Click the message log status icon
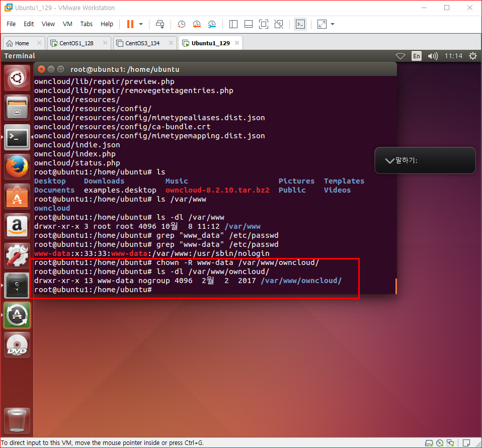Screen dimensions: 482x448 click(x=466, y=443)
